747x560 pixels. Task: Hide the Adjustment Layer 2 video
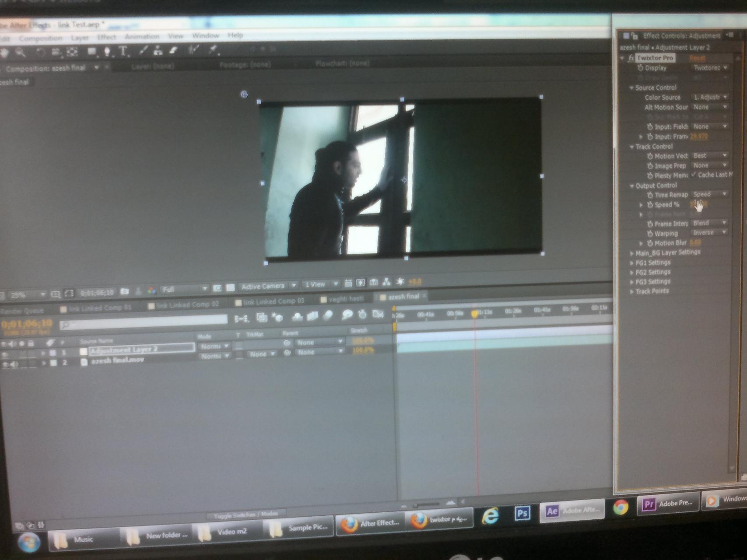pyautogui.click(x=4, y=355)
